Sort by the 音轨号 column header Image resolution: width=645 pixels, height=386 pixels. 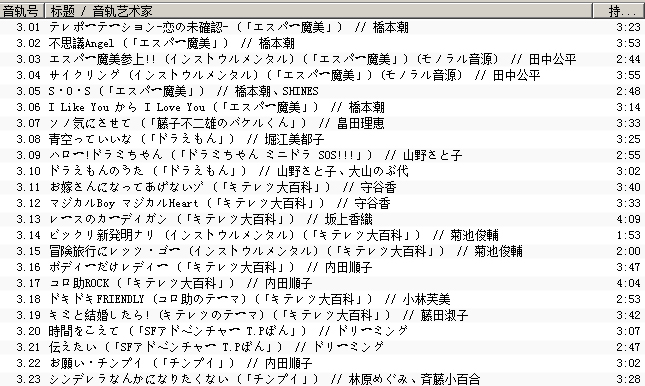22,11
